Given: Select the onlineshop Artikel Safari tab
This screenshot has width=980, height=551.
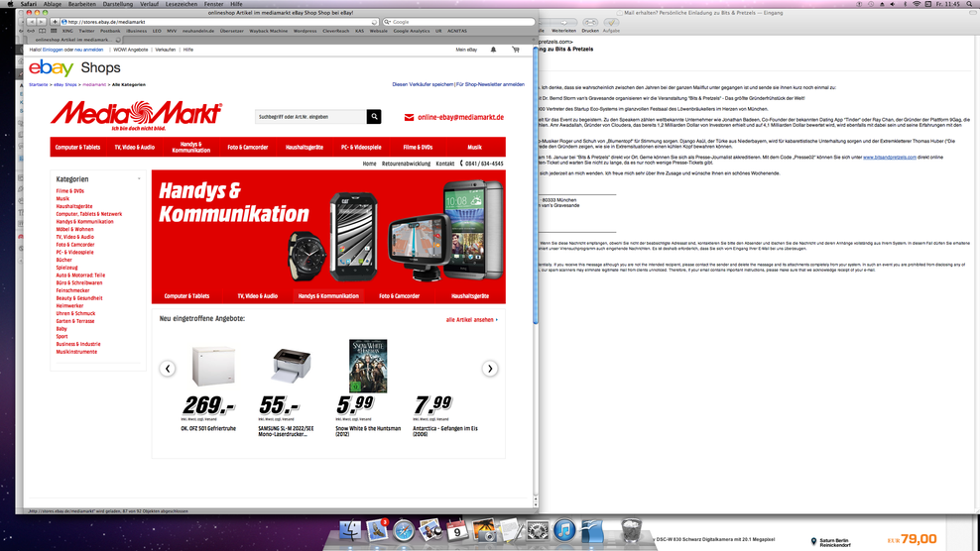Looking at the screenshot, I should (73, 40).
